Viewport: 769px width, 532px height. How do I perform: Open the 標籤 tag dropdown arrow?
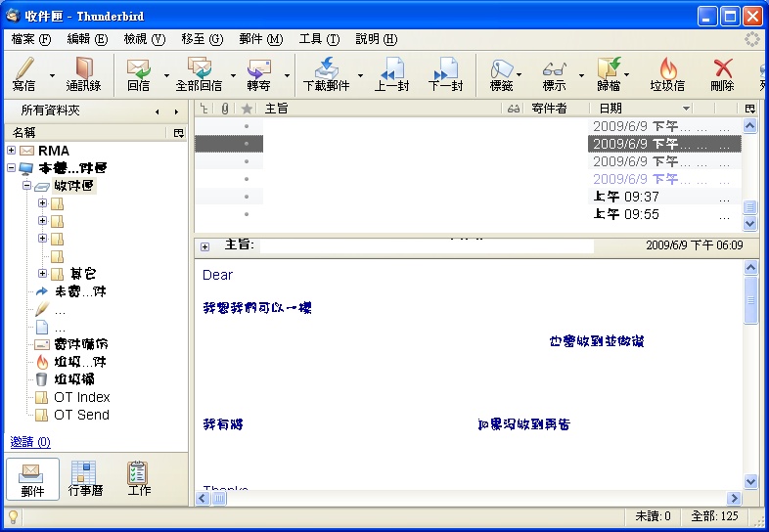click(520, 75)
